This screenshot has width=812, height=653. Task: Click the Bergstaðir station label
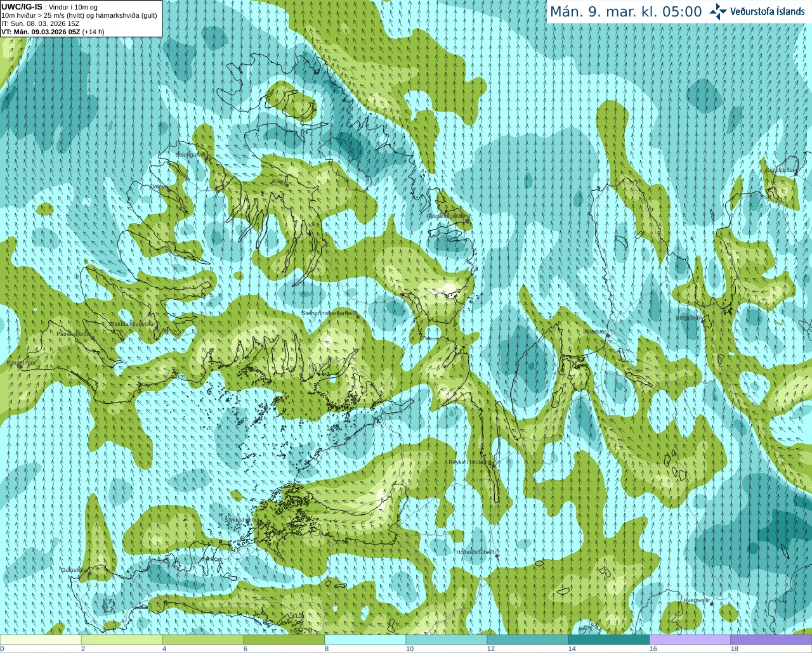tap(690, 318)
